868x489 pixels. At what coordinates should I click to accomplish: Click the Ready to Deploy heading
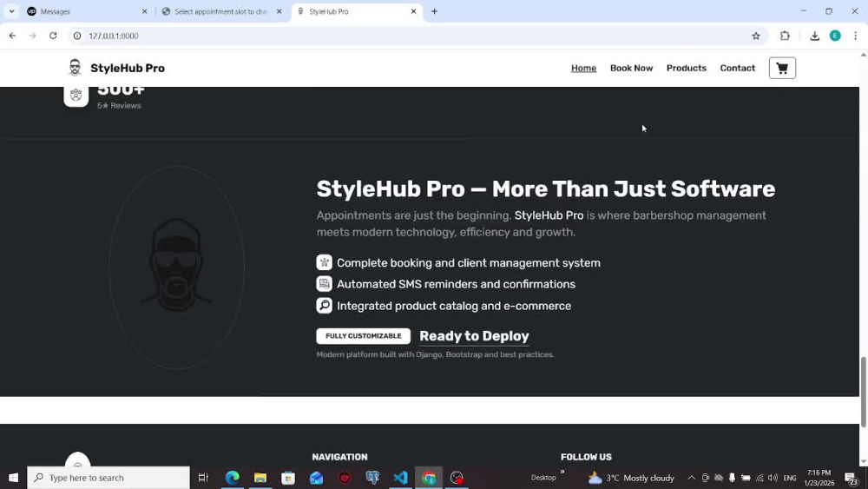pyautogui.click(x=475, y=336)
